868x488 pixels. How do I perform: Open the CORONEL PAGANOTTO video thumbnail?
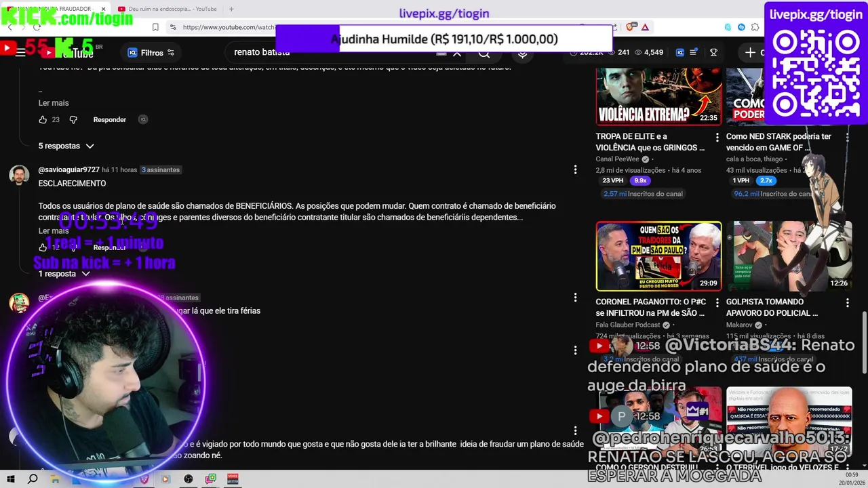658,256
